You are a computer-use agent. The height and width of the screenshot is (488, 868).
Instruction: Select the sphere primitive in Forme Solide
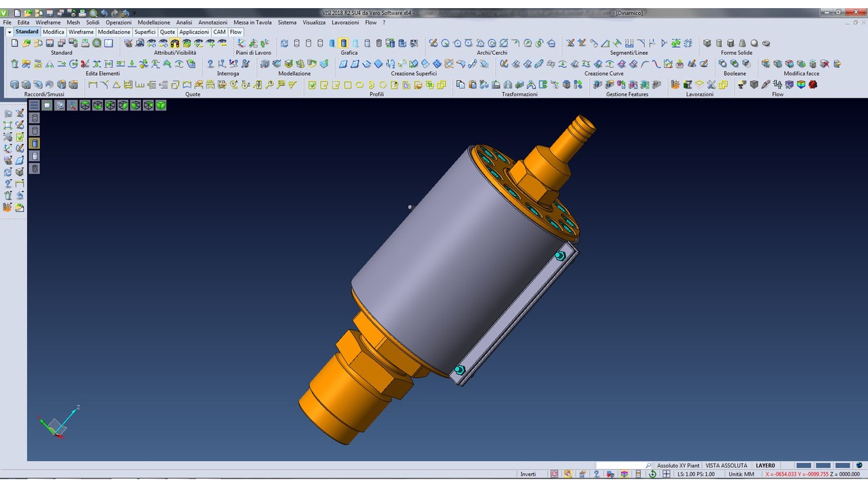754,43
